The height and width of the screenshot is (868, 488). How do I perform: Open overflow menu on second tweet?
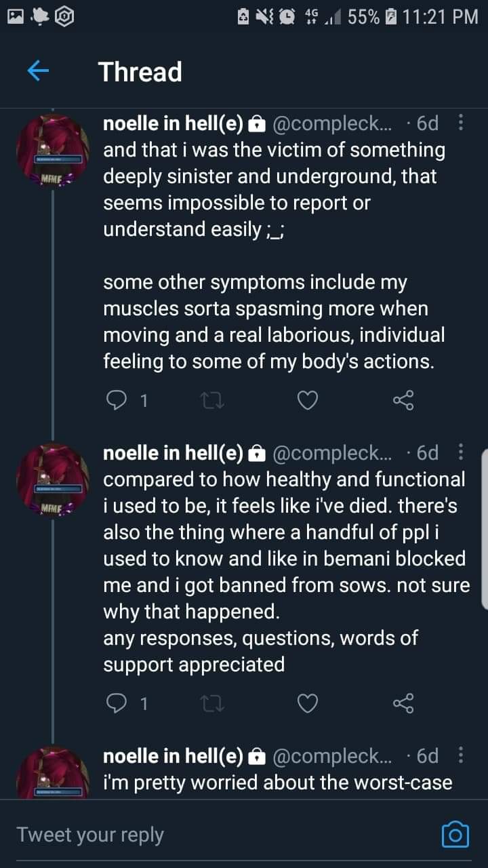pos(461,452)
